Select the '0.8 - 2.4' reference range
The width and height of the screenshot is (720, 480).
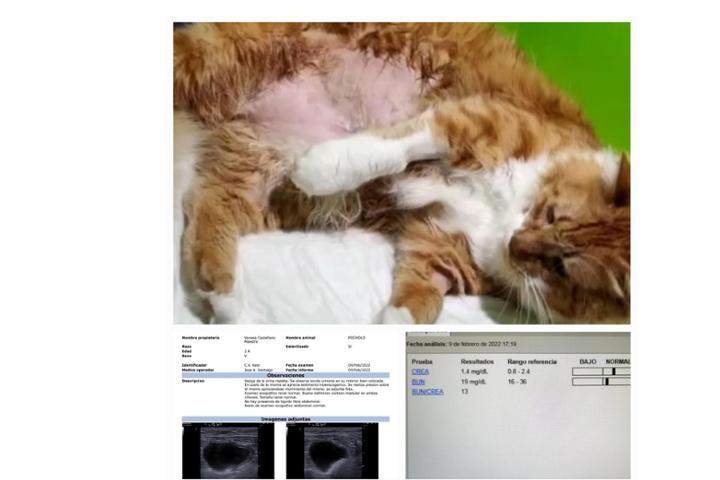(x=518, y=372)
